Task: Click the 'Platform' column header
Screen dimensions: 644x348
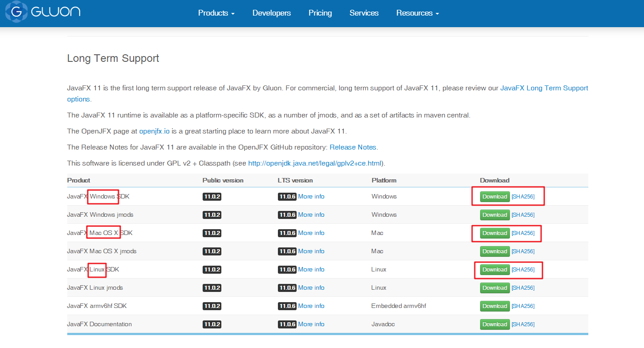Action: 384,181
